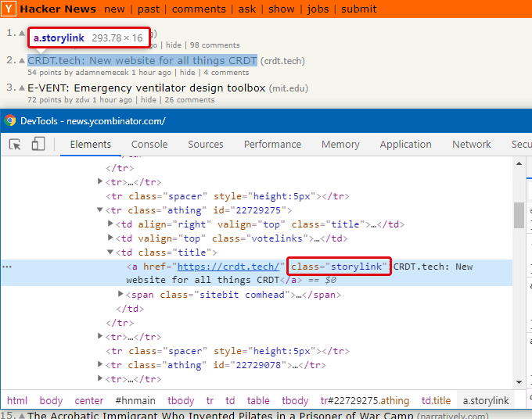
Task: Select 'a.storylink' breadcrumb
Action: (486, 401)
